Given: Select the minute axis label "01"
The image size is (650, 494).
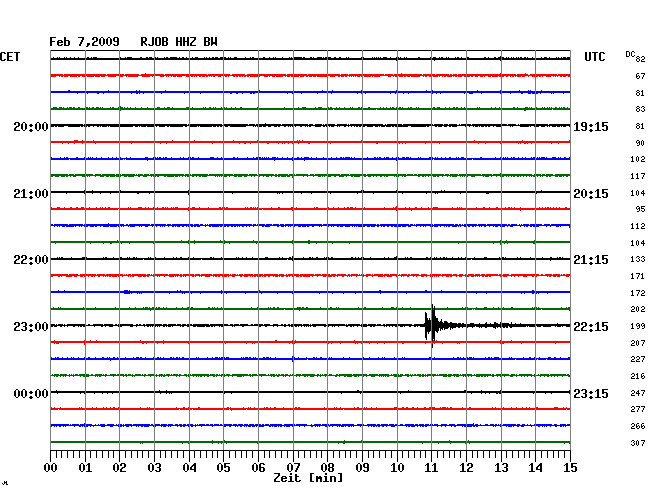Looking at the screenshot, I should (x=85, y=468).
